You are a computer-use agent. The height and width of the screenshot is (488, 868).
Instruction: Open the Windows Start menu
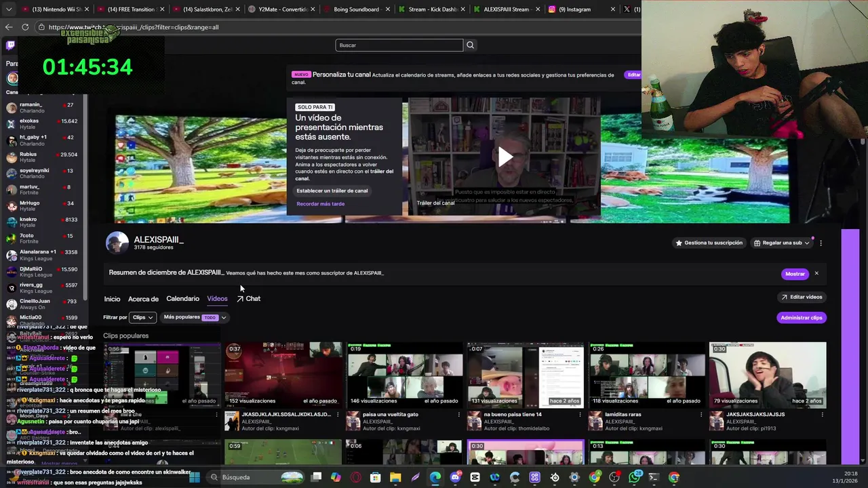pyautogui.click(x=195, y=477)
